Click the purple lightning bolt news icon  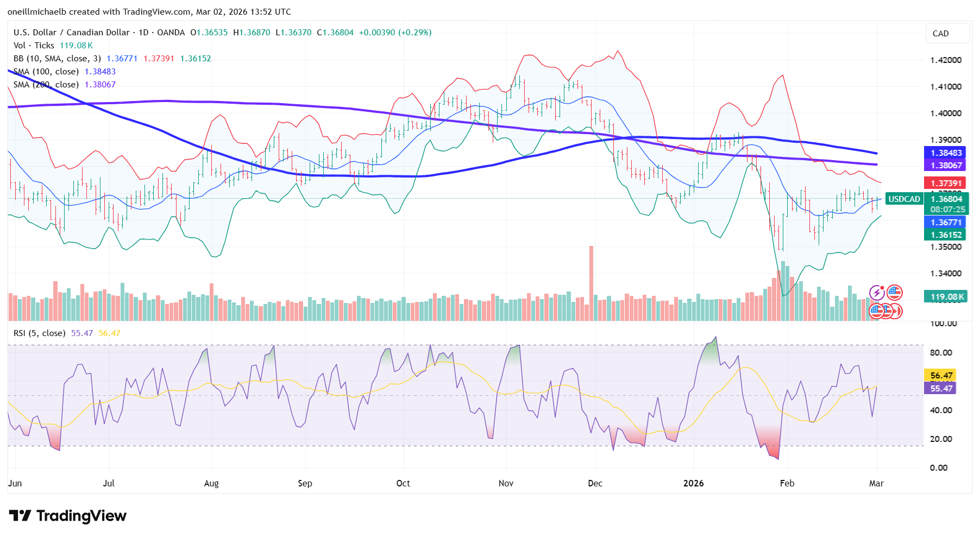pos(876,293)
